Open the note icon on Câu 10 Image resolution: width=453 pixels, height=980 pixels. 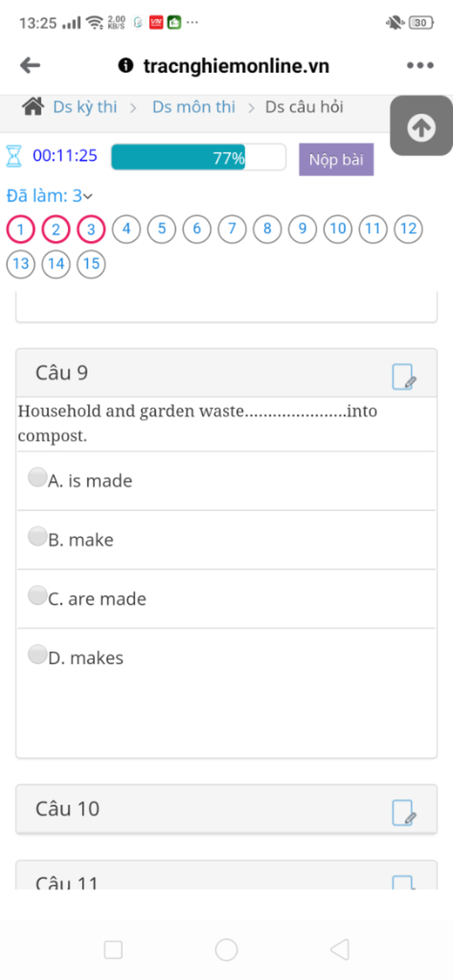coord(404,812)
